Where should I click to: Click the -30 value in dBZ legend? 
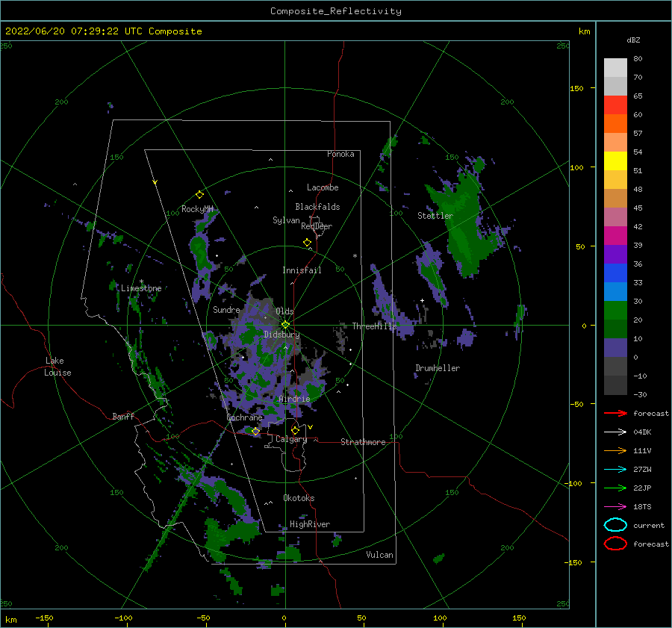[640, 394]
